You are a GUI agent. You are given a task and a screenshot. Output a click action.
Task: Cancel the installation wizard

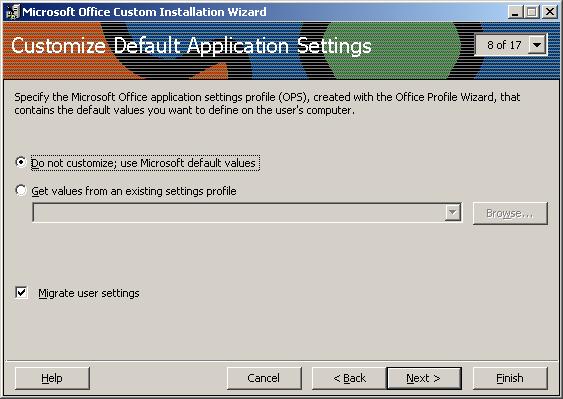point(264,378)
